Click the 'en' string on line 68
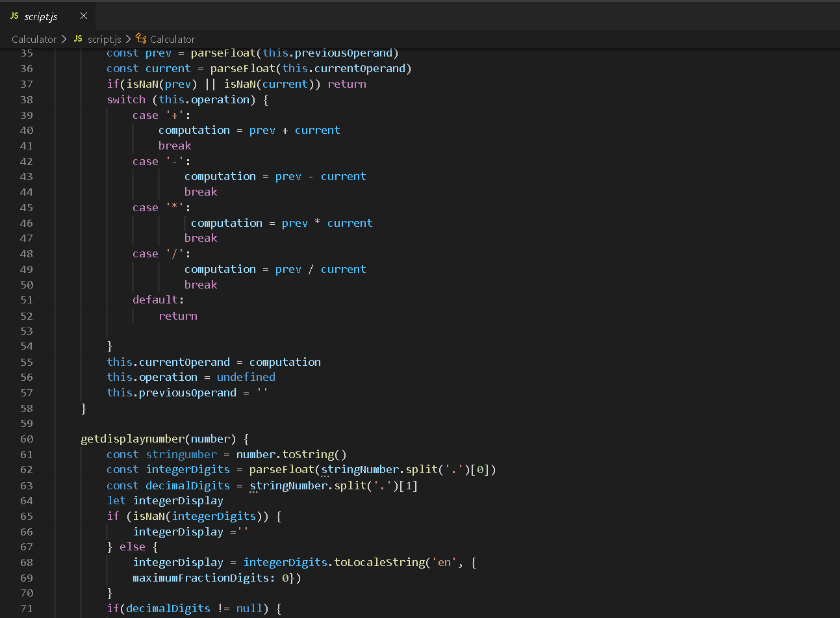 444,562
